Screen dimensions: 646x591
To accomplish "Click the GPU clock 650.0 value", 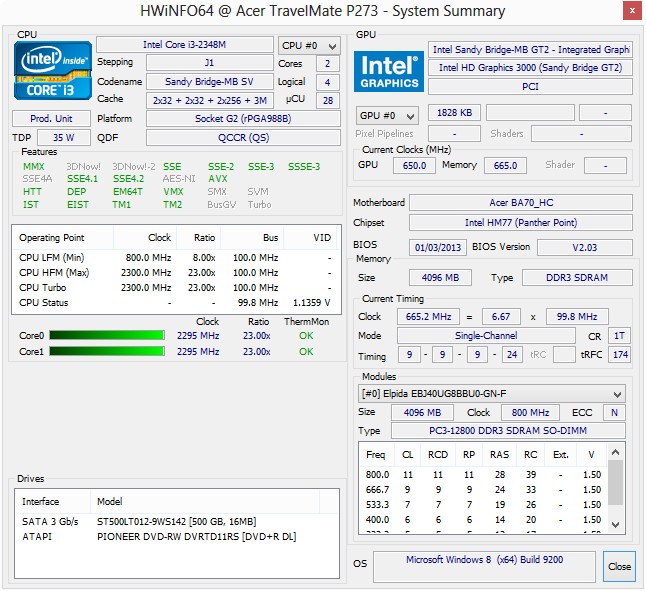I will pos(414,166).
